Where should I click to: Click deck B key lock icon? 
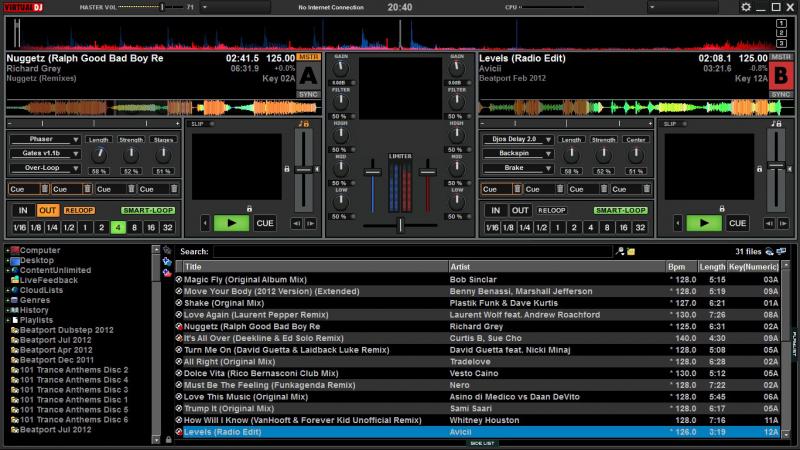pyautogui.click(x=777, y=123)
